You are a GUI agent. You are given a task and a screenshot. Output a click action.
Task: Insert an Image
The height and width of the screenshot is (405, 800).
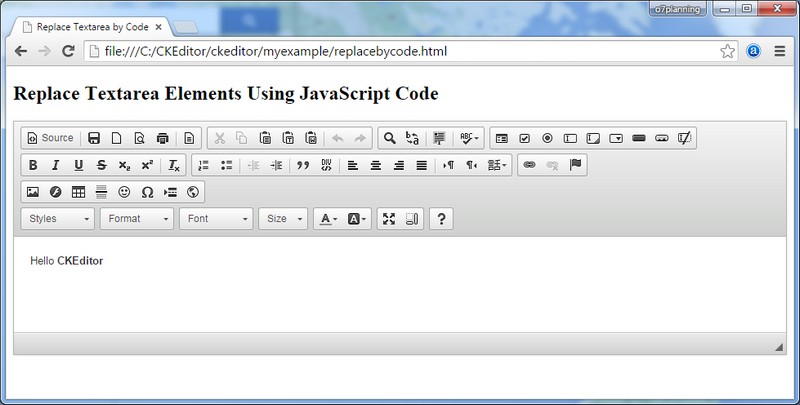pyautogui.click(x=33, y=192)
